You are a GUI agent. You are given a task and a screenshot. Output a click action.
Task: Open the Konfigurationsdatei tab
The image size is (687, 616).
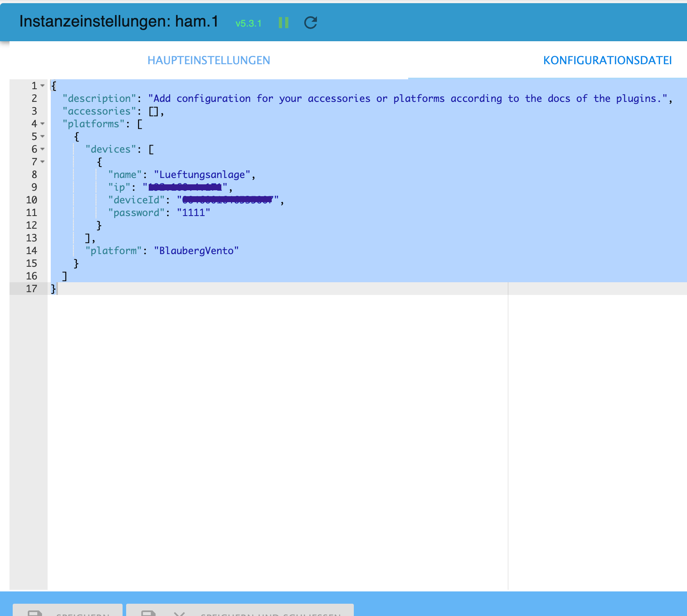point(607,60)
